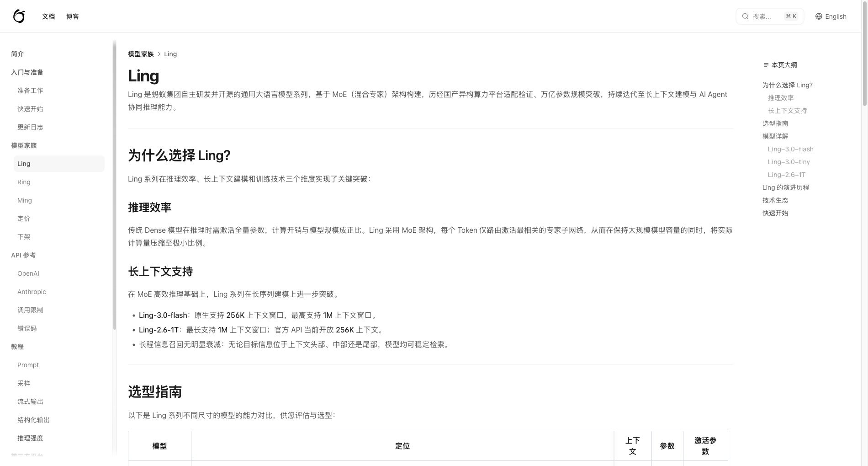Focus the 搜索 search field
Image resolution: width=868 pixels, height=466 pixels.
click(x=769, y=16)
